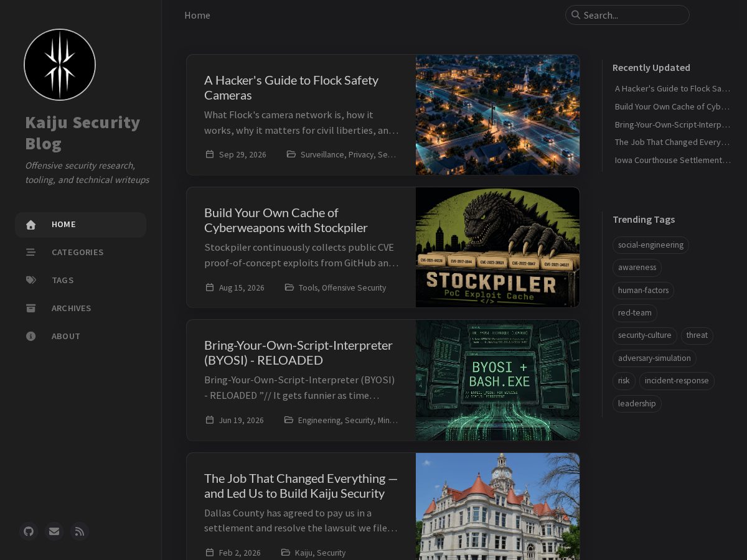Click the Recently Updated heading
This screenshot has height=560, width=747.
click(651, 67)
